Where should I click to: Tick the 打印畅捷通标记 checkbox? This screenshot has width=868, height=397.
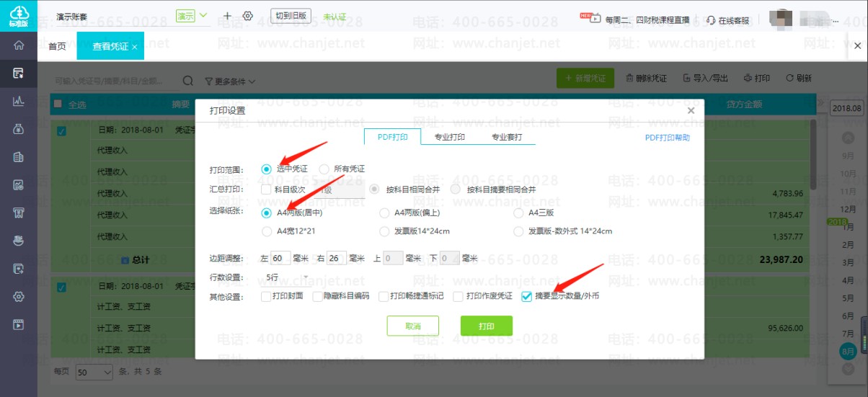point(384,296)
